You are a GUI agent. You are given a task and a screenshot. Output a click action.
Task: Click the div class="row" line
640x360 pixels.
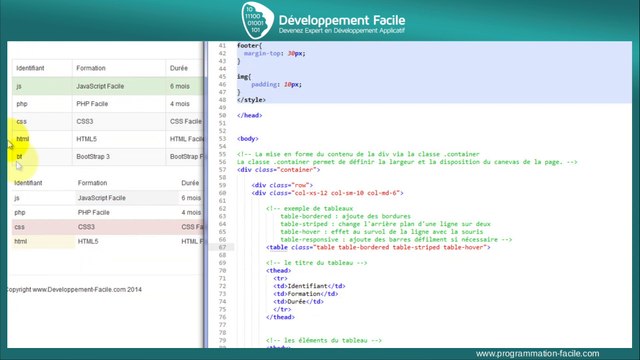[282, 185]
